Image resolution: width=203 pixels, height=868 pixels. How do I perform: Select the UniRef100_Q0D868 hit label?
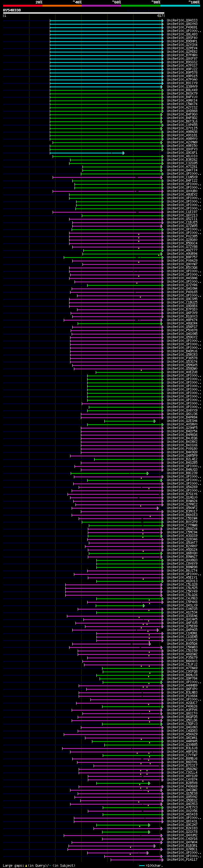click(182, 111)
